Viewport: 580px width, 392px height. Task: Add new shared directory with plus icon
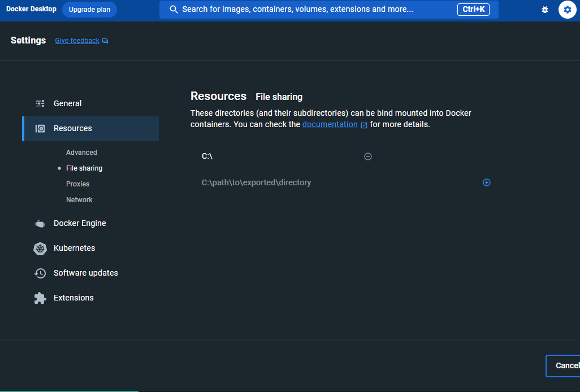[x=486, y=182]
